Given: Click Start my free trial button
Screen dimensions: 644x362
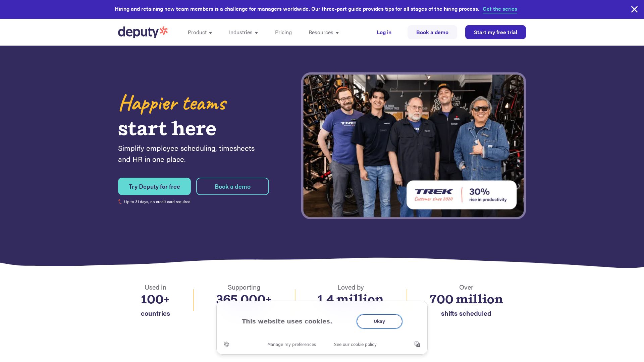Looking at the screenshot, I should point(495,32).
